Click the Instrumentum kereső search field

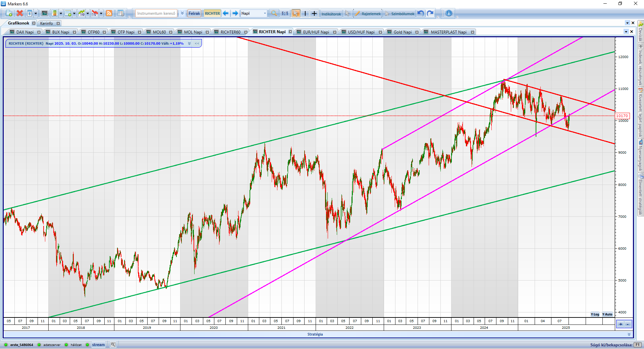click(156, 13)
